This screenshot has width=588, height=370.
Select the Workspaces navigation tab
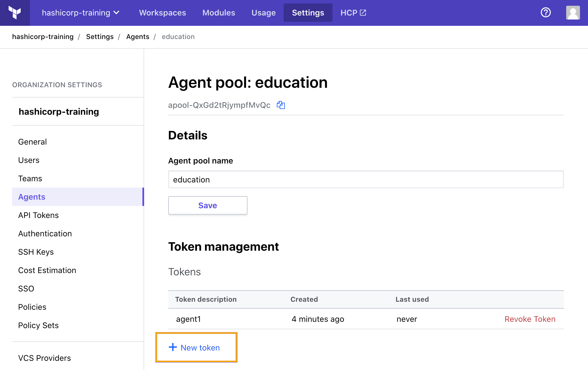[163, 13]
